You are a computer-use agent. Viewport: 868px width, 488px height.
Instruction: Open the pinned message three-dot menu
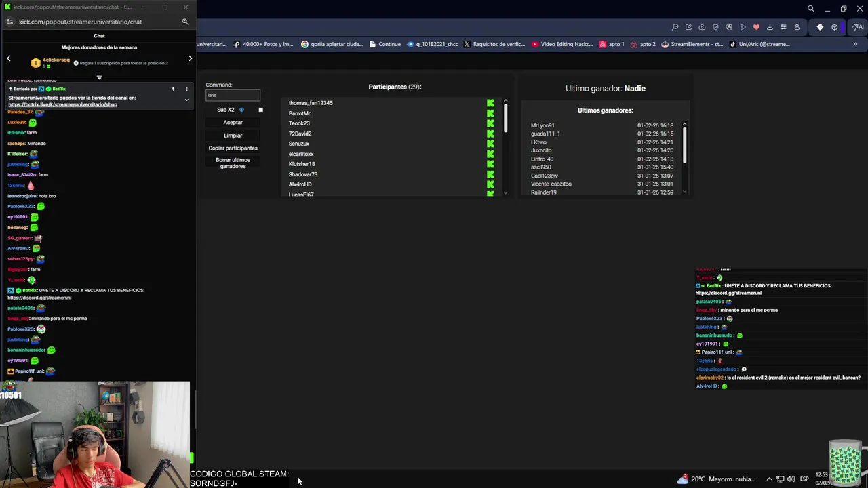tap(186, 89)
